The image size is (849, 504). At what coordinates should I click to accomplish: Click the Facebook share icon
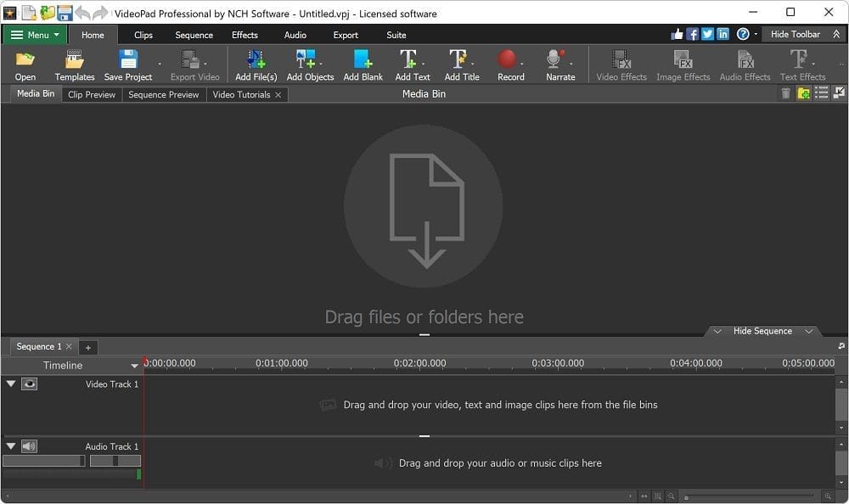[x=693, y=34]
